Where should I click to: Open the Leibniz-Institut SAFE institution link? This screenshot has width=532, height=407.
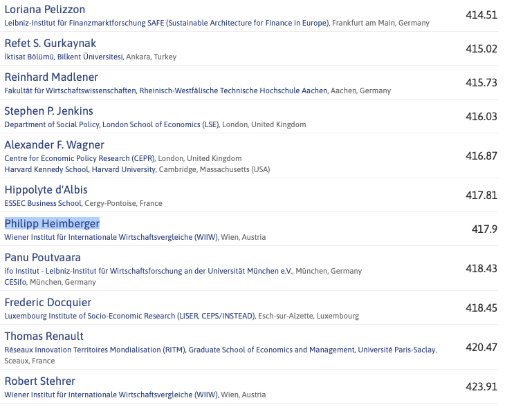(x=167, y=23)
